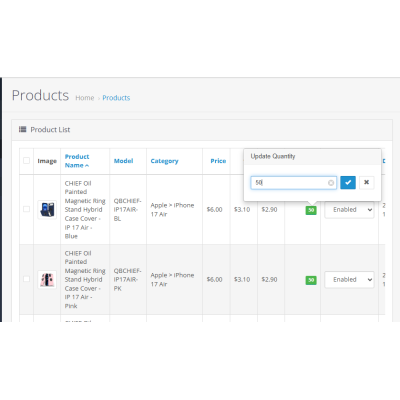Screen dimensions: 400x400
Task: Click the Product List table icon
Action: pos(22,129)
